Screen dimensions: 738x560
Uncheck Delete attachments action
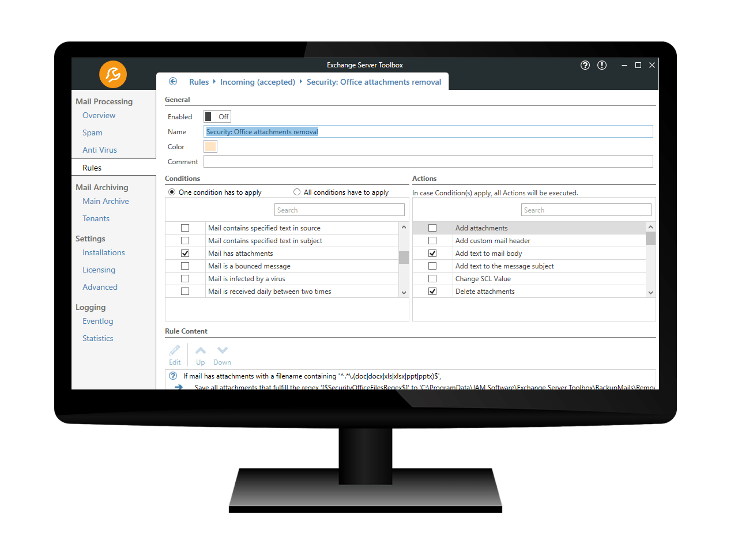pos(432,292)
